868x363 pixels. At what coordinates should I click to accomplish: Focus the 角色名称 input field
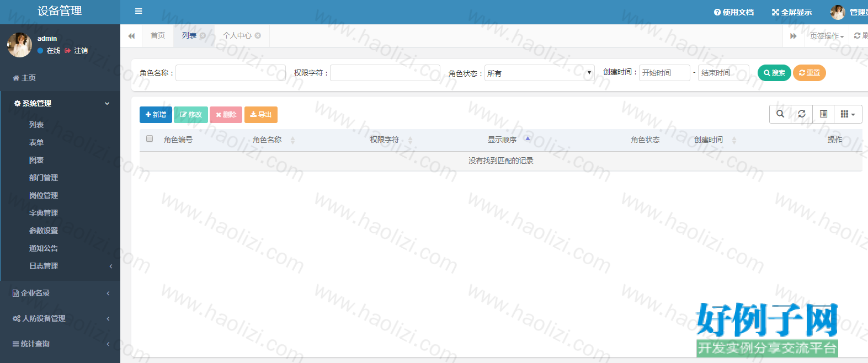[x=231, y=73]
